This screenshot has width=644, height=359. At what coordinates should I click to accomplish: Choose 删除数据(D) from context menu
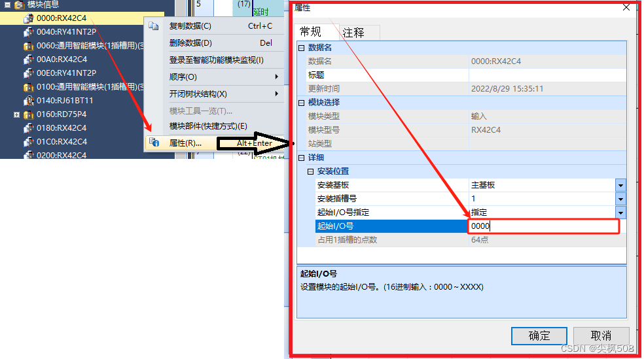pyautogui.click(x=214, y=43)
